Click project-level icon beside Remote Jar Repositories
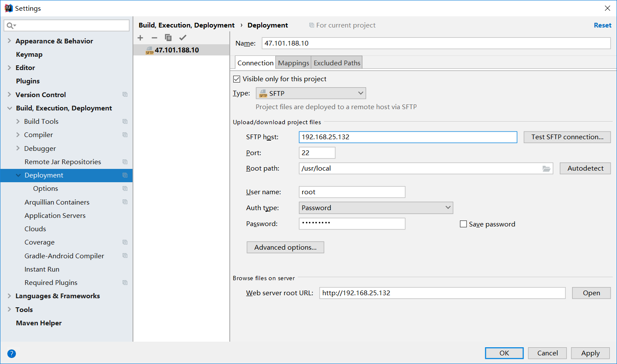Viewport: 617px width, 364px height. click(125, 162)
